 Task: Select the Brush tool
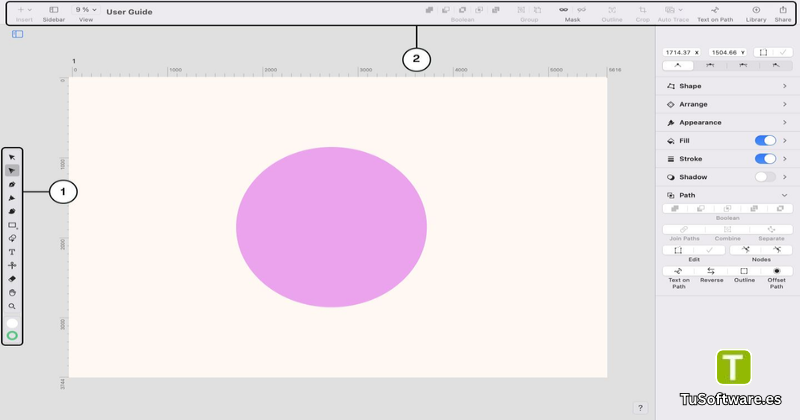point(12,211)
